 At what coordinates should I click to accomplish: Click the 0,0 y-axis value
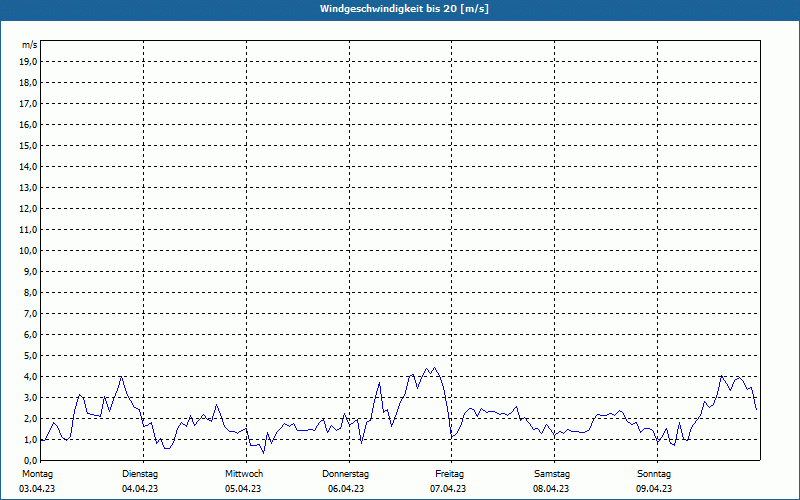[30, 460]
